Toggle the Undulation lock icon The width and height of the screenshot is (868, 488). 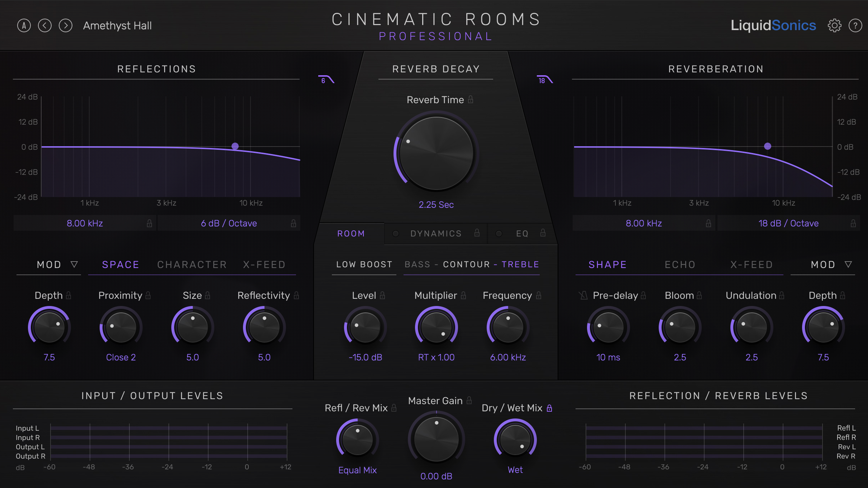point(782,295)
